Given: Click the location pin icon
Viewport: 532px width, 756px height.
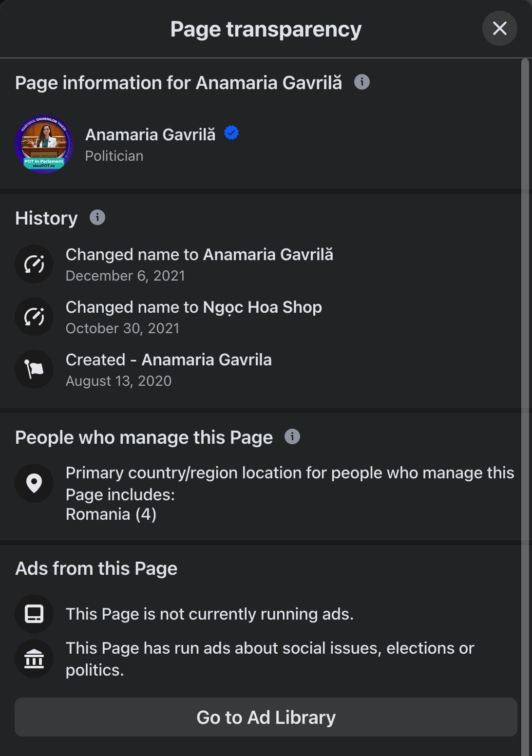Looking at the screenshot, I should coord(34,483).
